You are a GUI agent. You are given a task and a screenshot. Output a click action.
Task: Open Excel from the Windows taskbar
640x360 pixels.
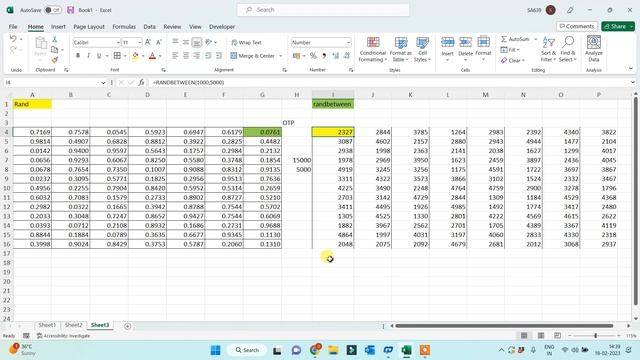pos(406,350)
